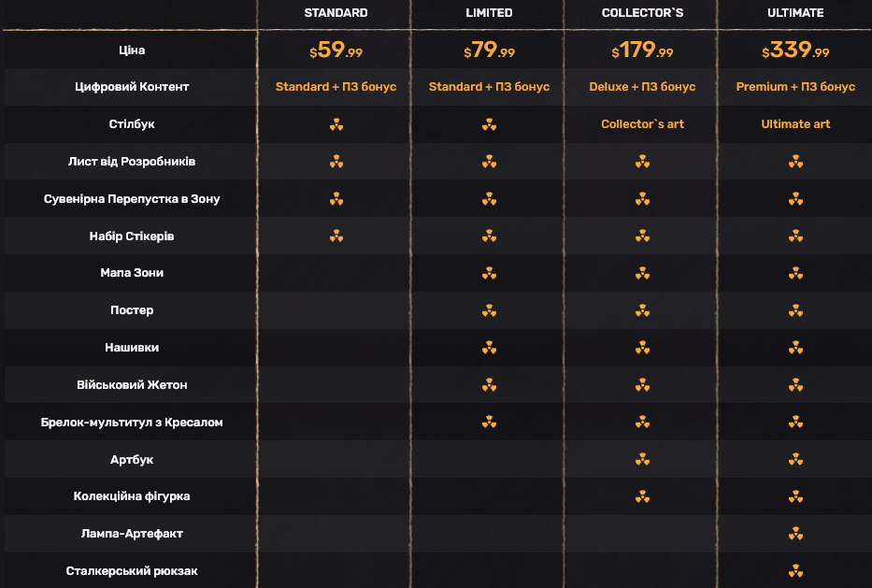872x588 pixels.
Task: Click the Сталкерський рюкзак radiation icon under Ultimate
Action: click(x=795, y=571)
